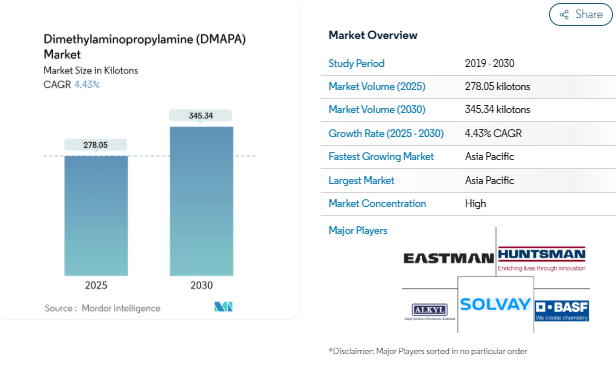Viewport: 616px width, 367px height.
Task: Click the Share button
Action: (x=581, y=15)
